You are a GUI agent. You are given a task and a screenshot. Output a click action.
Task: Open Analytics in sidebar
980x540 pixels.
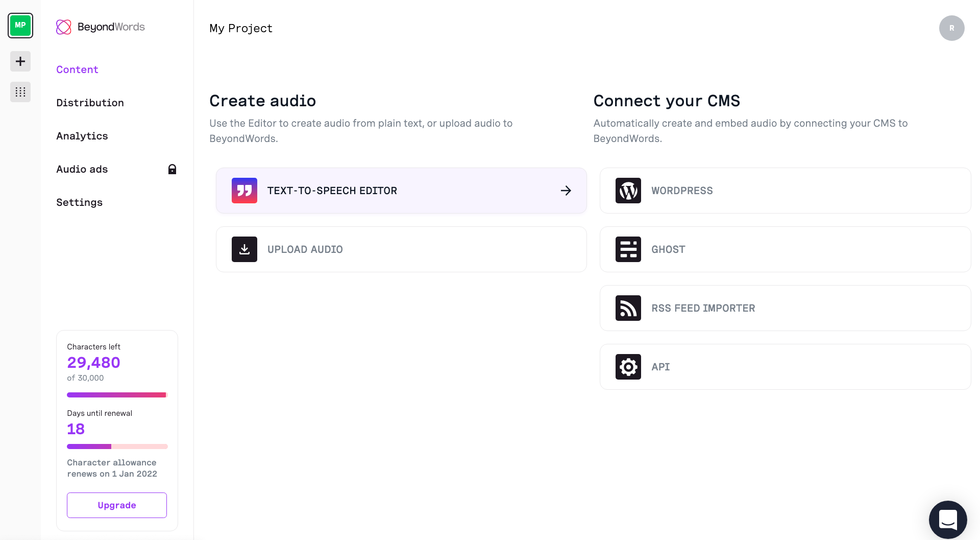pos(82,136)
